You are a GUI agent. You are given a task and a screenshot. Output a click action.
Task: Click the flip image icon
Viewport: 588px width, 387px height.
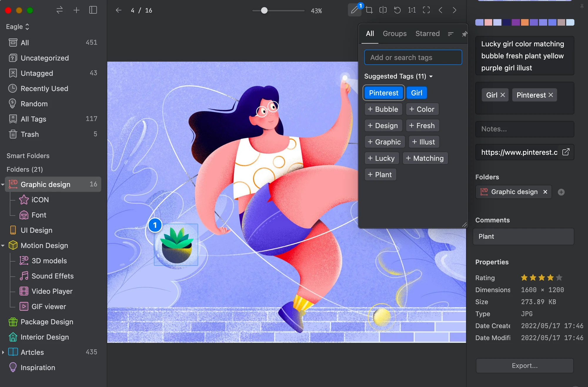point(383,10)
